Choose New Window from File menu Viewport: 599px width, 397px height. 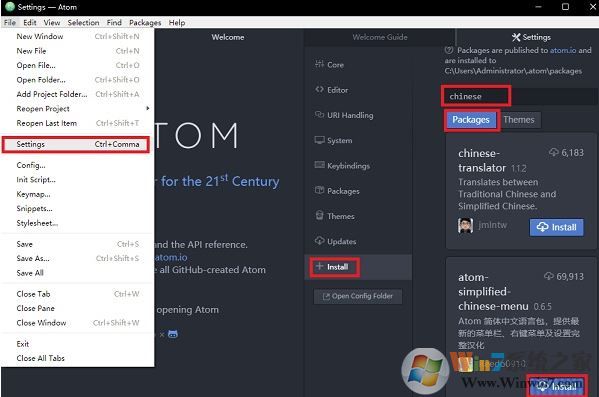tap(78, 36)
